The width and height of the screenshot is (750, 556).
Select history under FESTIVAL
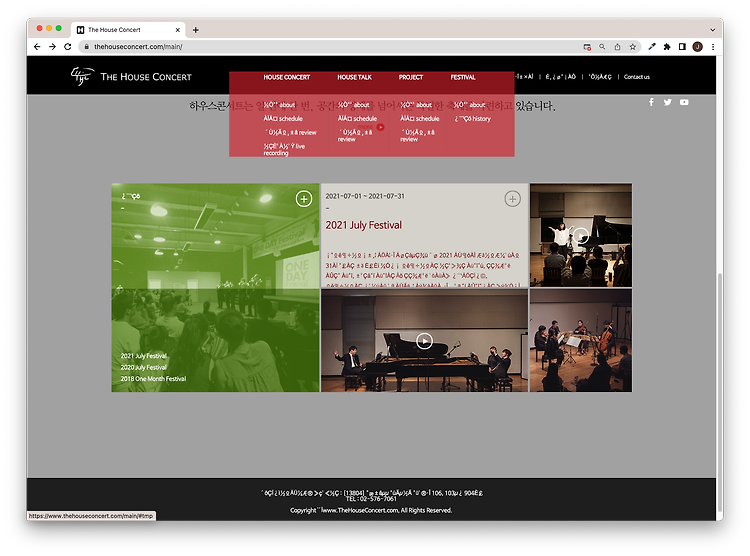[x=473, y=119]
